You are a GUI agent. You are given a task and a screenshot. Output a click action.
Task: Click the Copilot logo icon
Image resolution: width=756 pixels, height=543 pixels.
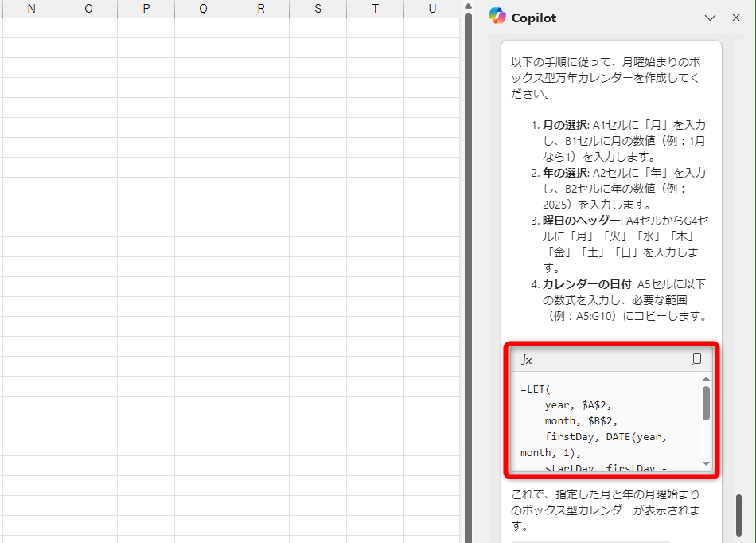point(497,17)
